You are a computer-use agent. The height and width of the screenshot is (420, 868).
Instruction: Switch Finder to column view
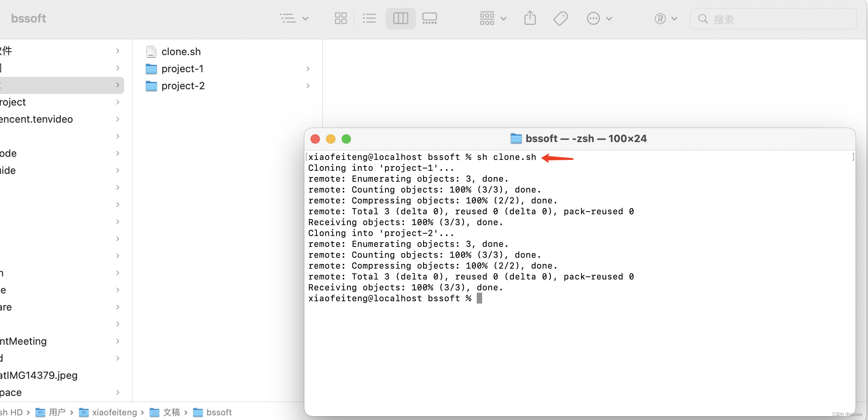(x=400, y=18)
